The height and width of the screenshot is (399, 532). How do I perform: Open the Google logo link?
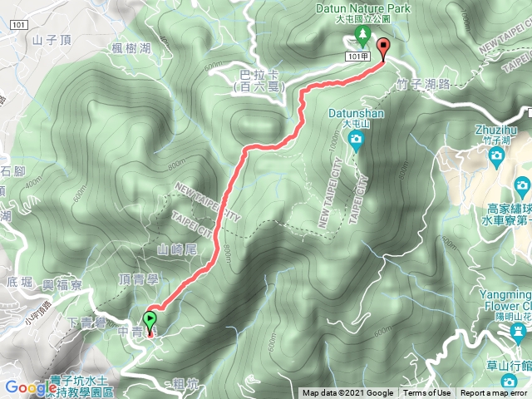pos(30,387)
